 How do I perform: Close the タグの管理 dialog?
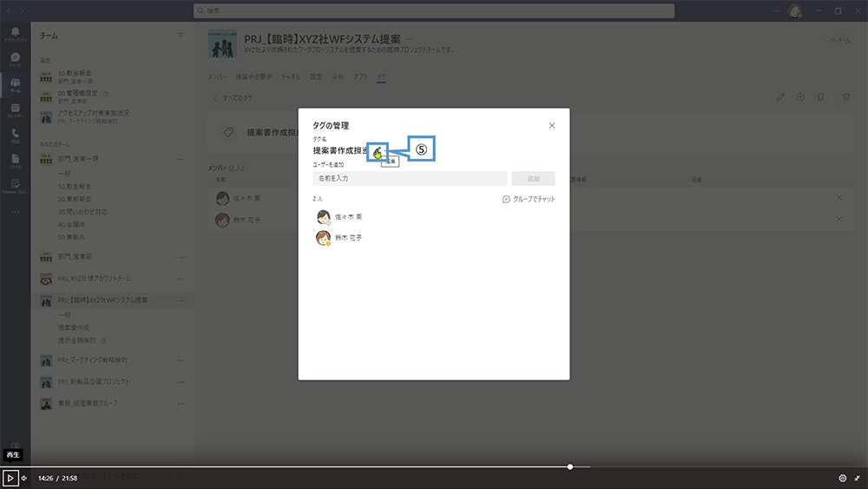pos(552,126)
